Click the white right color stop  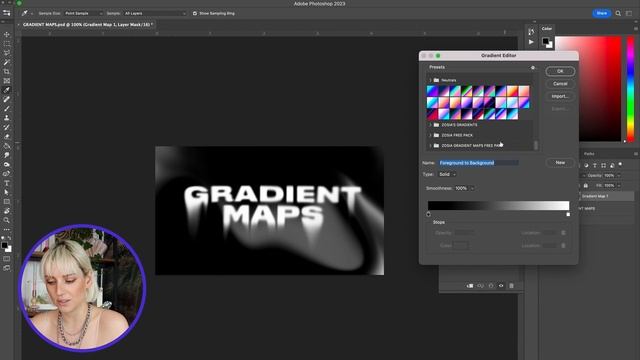568,214
